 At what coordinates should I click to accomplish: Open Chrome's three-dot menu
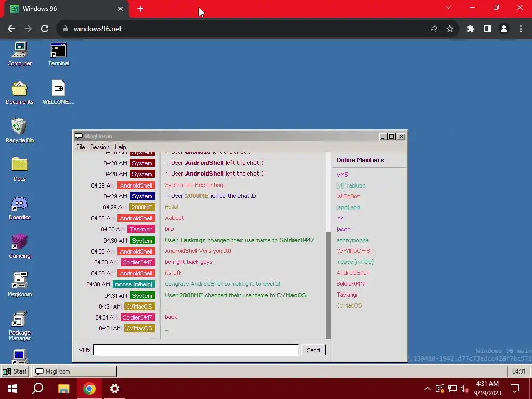(521, 29)
